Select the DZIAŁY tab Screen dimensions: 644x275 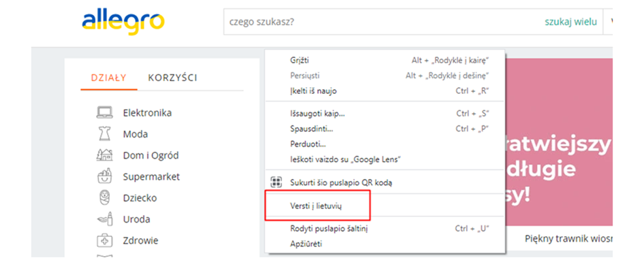point(108,78)
